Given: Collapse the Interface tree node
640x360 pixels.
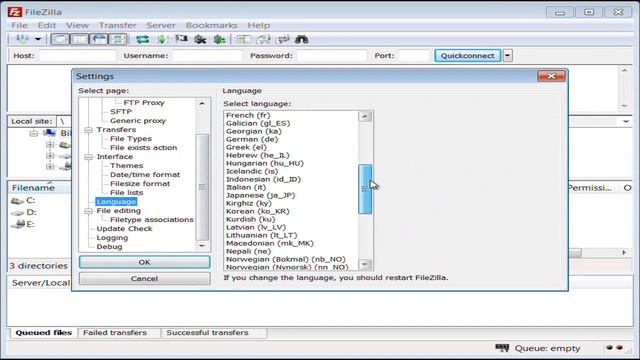Looking at the screenshot, I should (89, 157).
